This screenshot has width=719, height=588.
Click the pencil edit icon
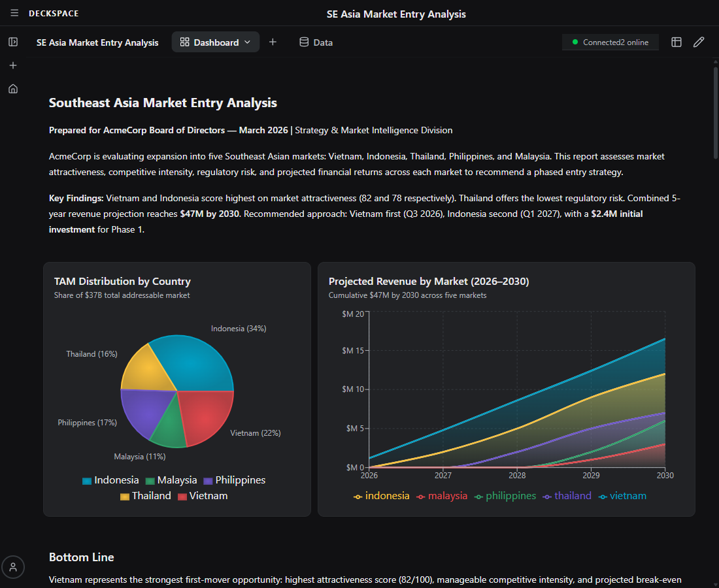point(699,42)
